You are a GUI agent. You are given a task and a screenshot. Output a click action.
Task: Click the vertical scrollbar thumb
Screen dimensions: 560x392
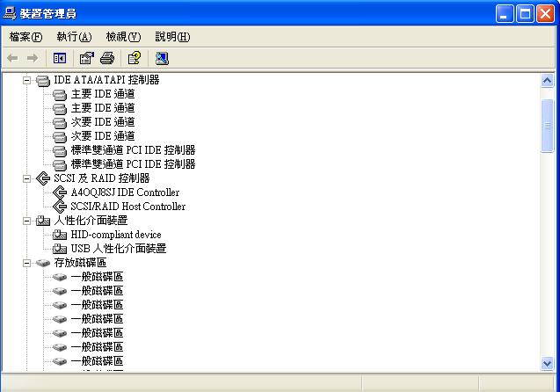(x=547, y=126)
